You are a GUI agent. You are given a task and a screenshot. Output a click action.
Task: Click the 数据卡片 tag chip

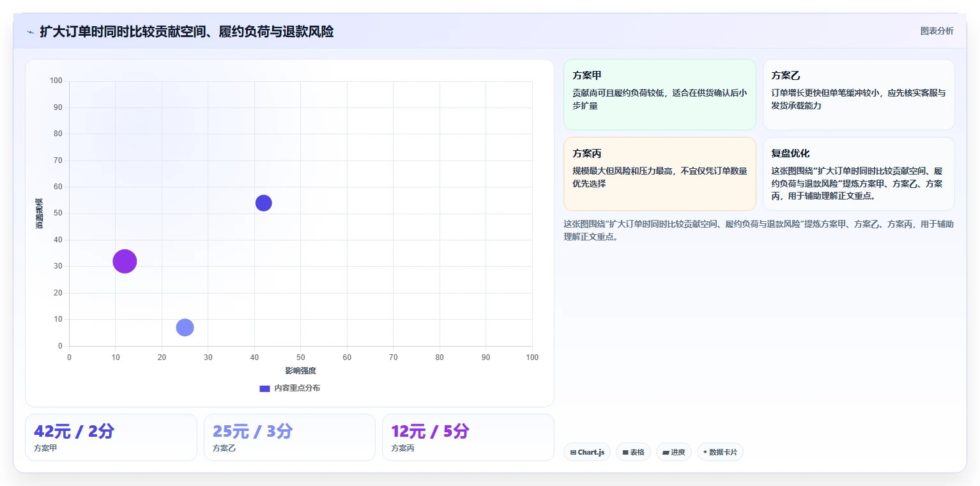[720, 452]
